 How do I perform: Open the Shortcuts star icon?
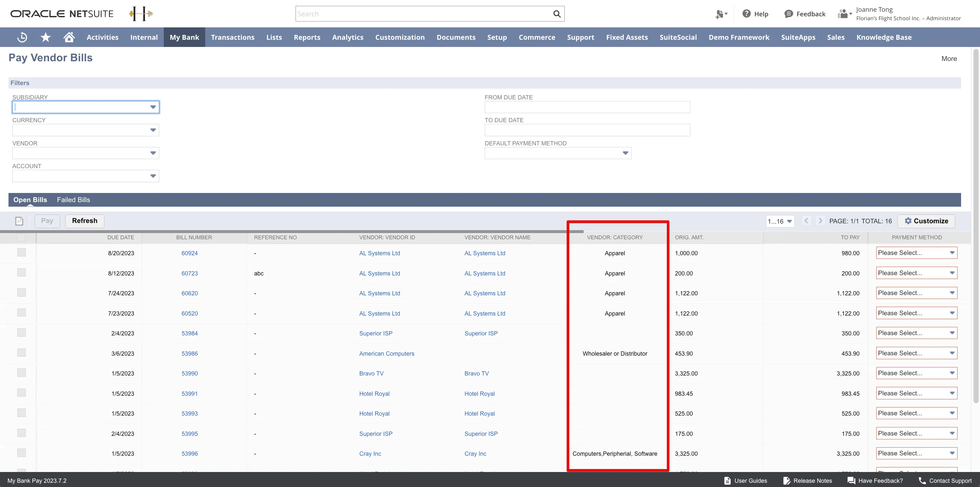pyautogui.click(x=46, y=37)
